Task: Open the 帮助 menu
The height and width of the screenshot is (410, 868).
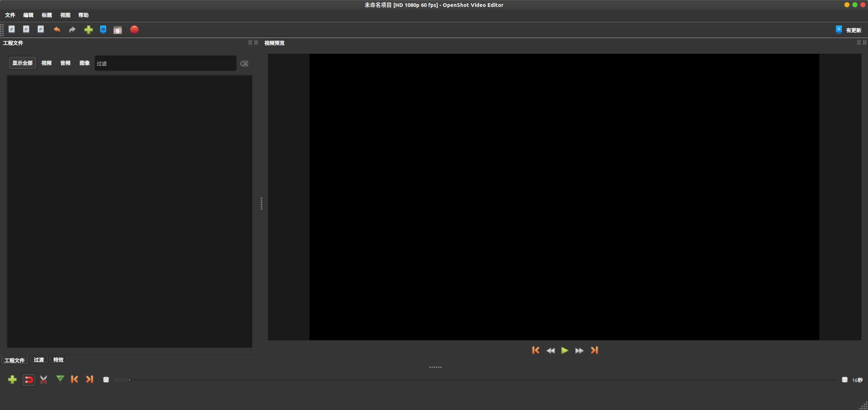Action: click(84, 15)
